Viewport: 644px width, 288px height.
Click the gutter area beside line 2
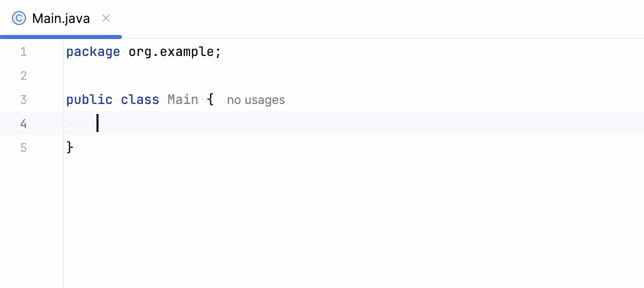(x=23, y=75)
